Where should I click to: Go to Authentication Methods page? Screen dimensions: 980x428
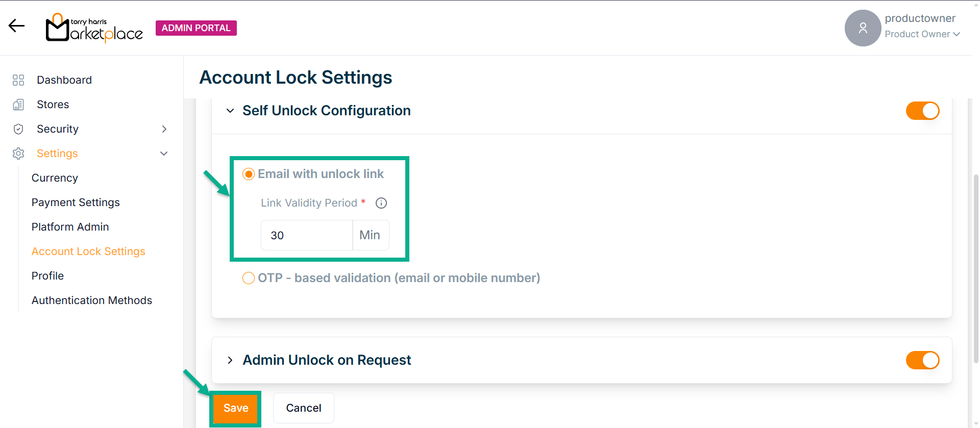click(92, 300)
